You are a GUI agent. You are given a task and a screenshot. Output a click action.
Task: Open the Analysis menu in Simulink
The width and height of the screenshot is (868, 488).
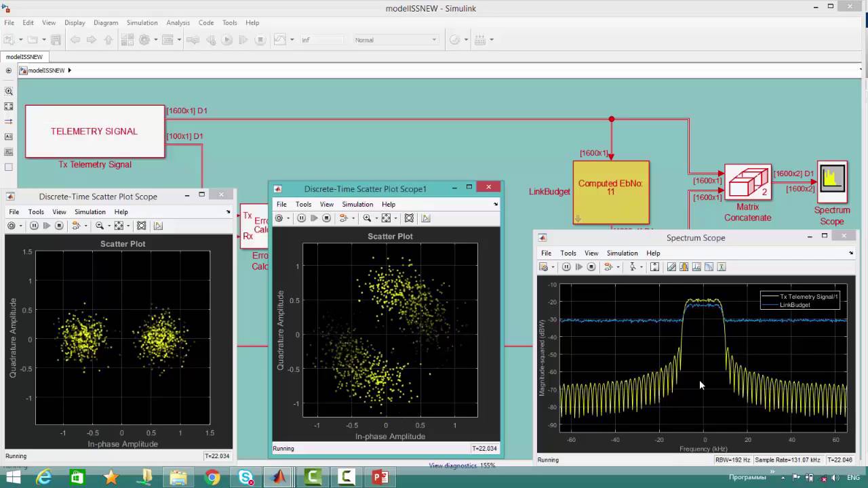click(x=178, y=22)
